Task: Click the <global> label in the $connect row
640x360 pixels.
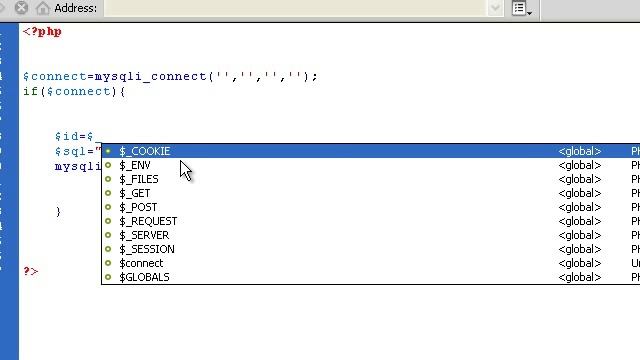Action: pos(580,263)
